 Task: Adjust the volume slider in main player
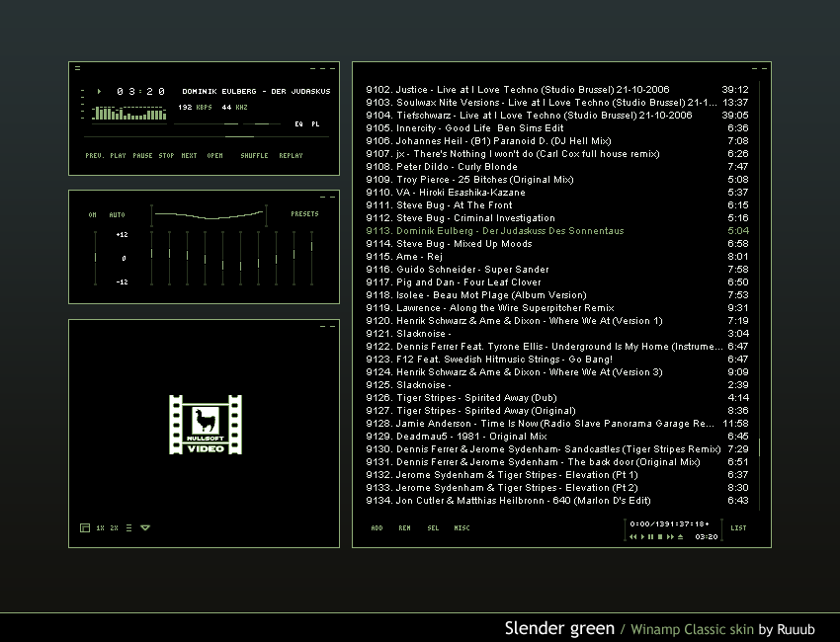[207, 124]
